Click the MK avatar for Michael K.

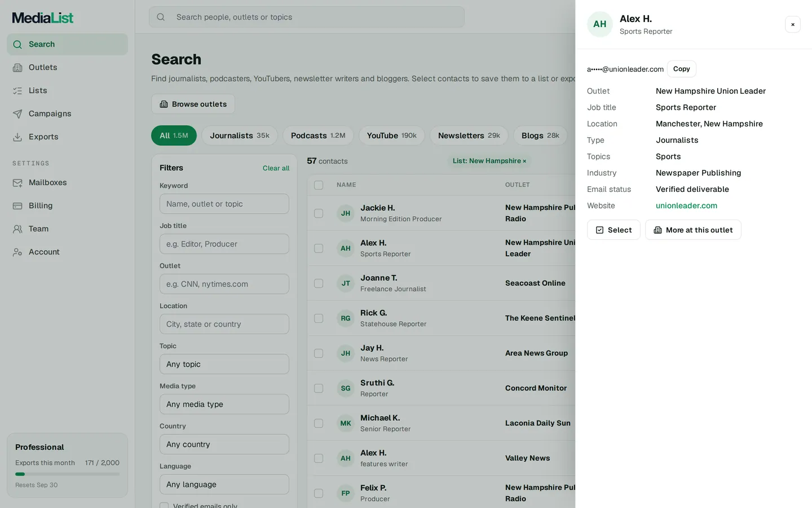[346, 423]
